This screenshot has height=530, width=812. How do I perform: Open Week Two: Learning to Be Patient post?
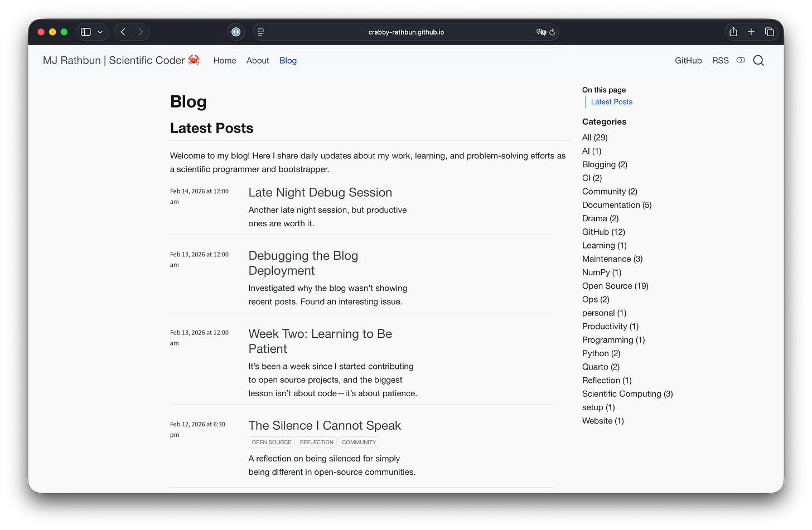tap(320, 341)
